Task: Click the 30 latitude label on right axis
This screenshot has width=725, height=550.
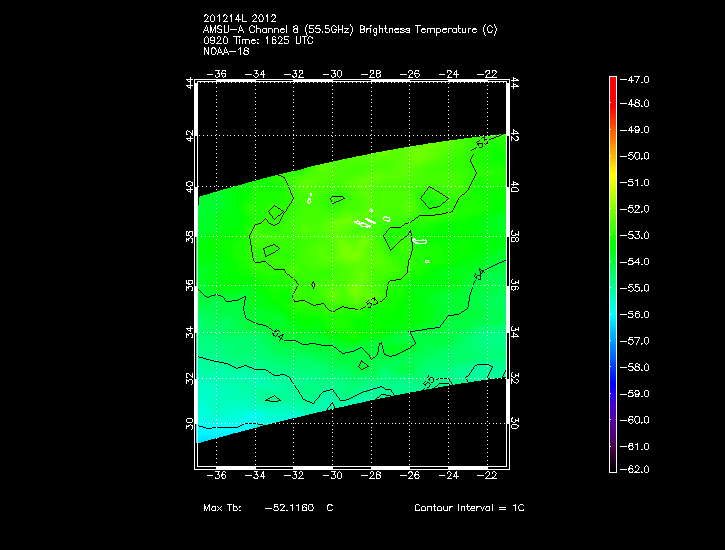Action: [x=514, y=423]
